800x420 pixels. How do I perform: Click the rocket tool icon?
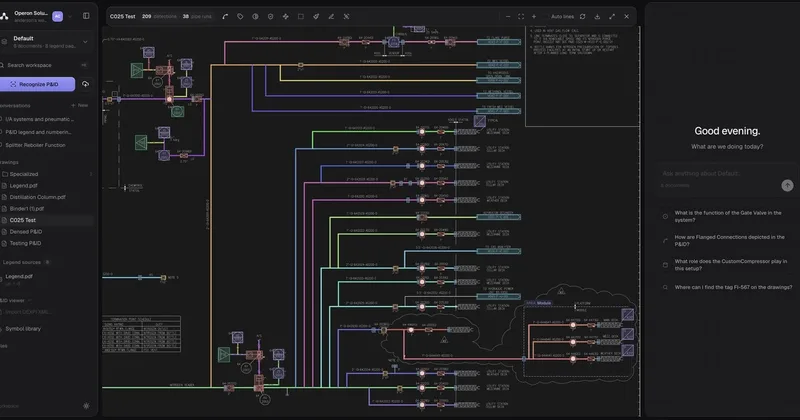(x=316, y=16)
